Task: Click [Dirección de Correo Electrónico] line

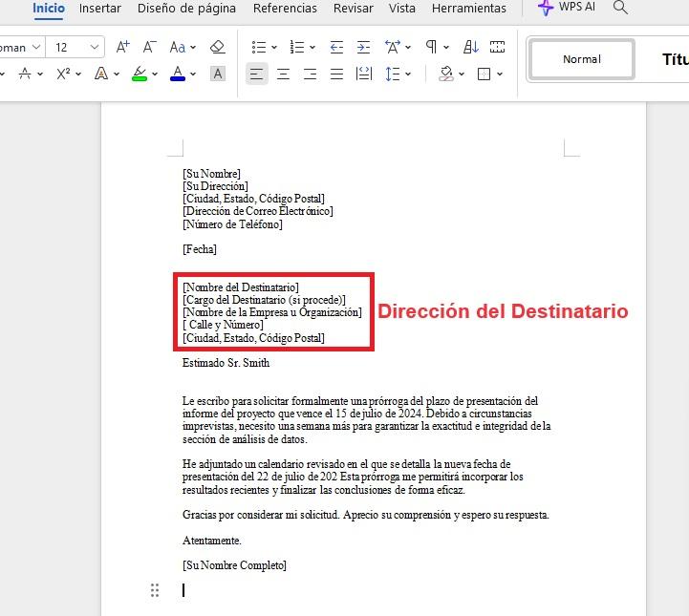Action: 258,211
